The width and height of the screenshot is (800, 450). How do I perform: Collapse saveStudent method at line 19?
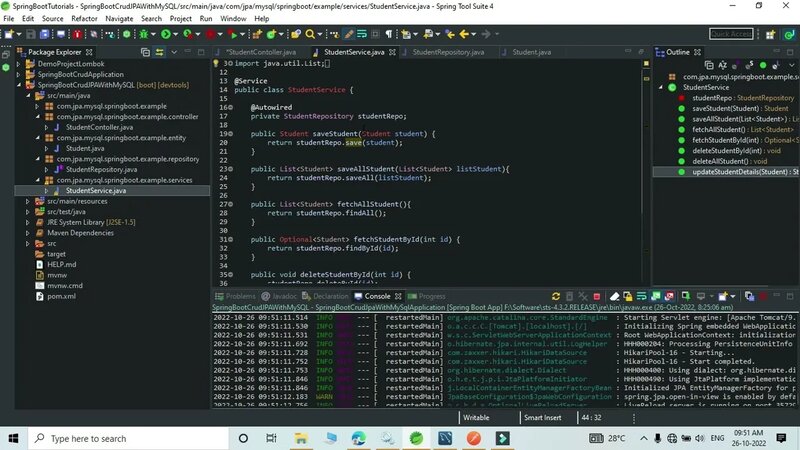pyautogui.click(x=231, y=134)
